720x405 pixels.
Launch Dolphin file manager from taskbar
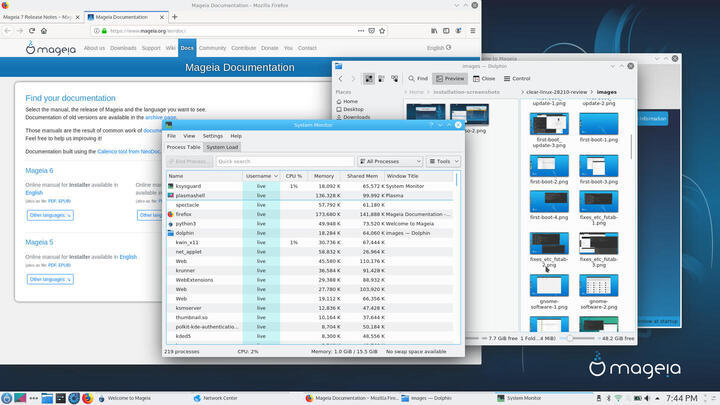coord(47,398)
